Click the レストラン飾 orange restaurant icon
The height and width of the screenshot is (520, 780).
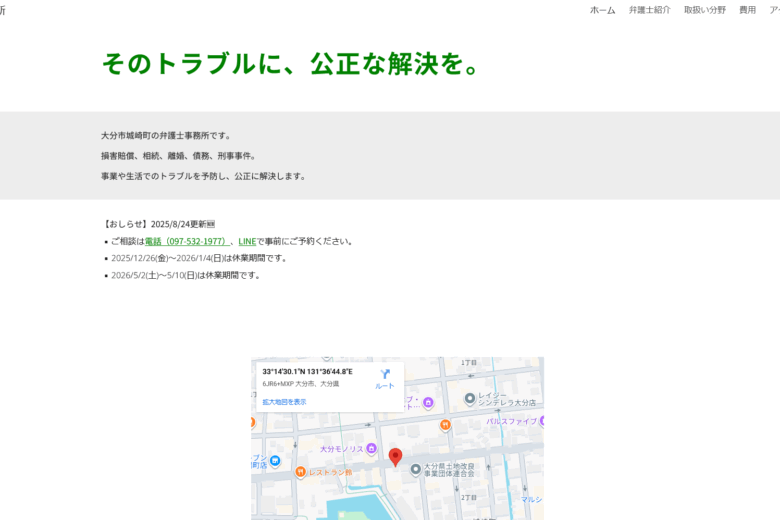(300, 471)
